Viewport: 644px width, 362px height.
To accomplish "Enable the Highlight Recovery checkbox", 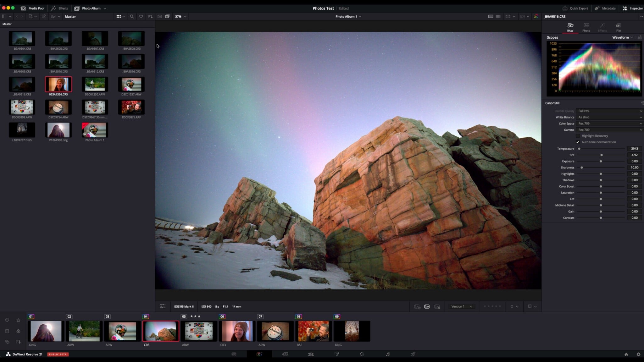I will coord(578,136).
